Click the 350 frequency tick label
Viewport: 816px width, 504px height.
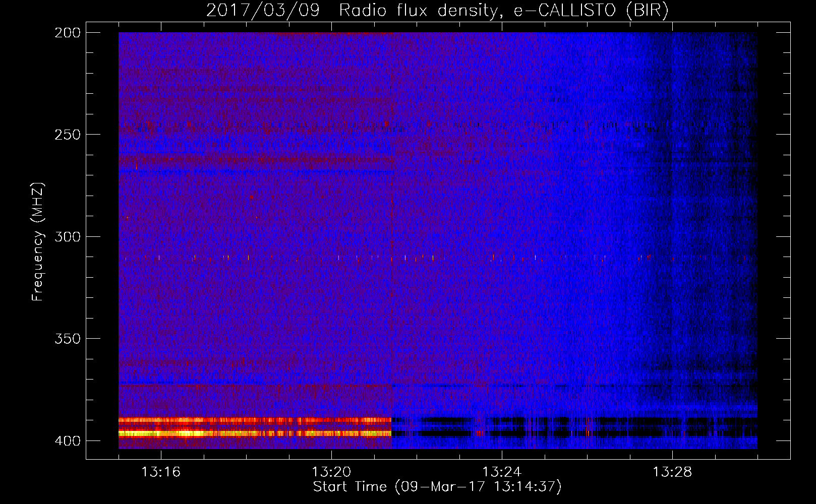tap(68, 338)
